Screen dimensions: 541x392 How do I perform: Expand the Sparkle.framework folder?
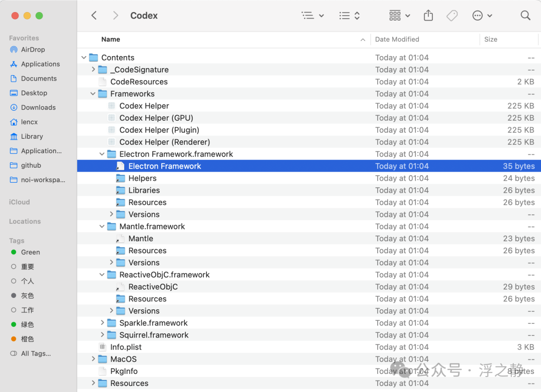pyautogui.click(x=102, y=323)
